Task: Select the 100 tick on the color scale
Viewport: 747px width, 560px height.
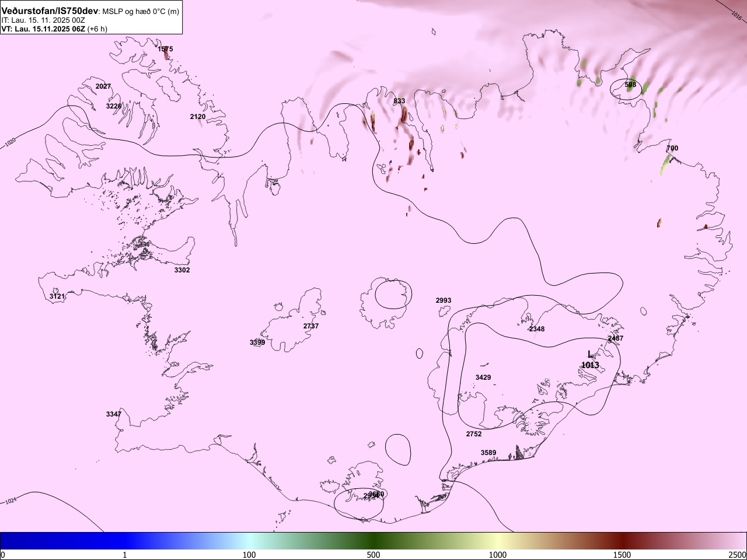Action: click(249, 554)
